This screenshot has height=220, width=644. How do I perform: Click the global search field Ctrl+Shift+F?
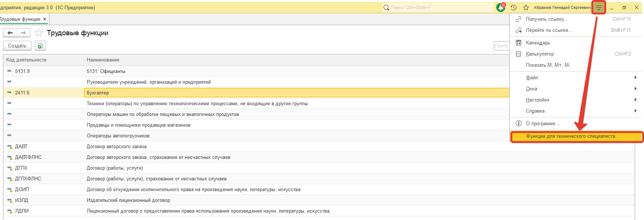(438, 7)
